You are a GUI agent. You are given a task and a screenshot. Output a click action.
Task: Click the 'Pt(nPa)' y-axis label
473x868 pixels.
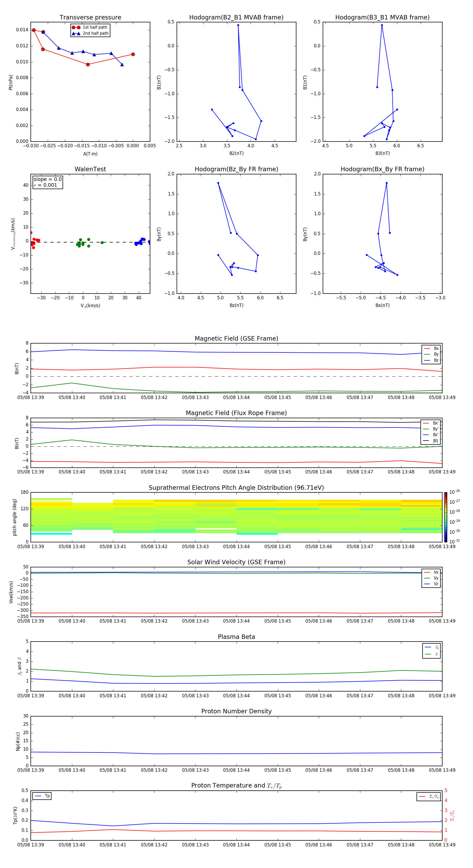[x=11, y=82]
